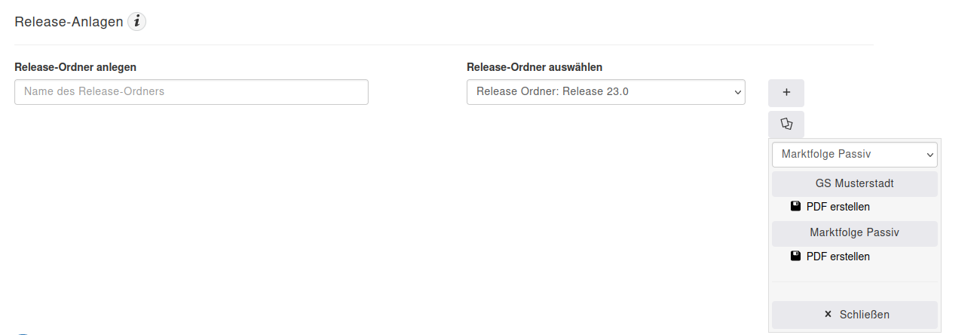Focus the Name des Release-Ordners field
Viewport: 980px width, 335px height.
pos(191,92)
